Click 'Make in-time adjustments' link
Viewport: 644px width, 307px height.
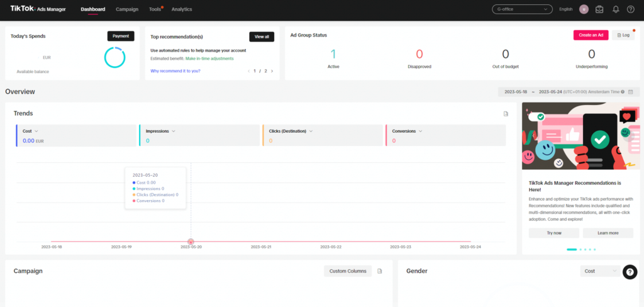click(209, 59)
